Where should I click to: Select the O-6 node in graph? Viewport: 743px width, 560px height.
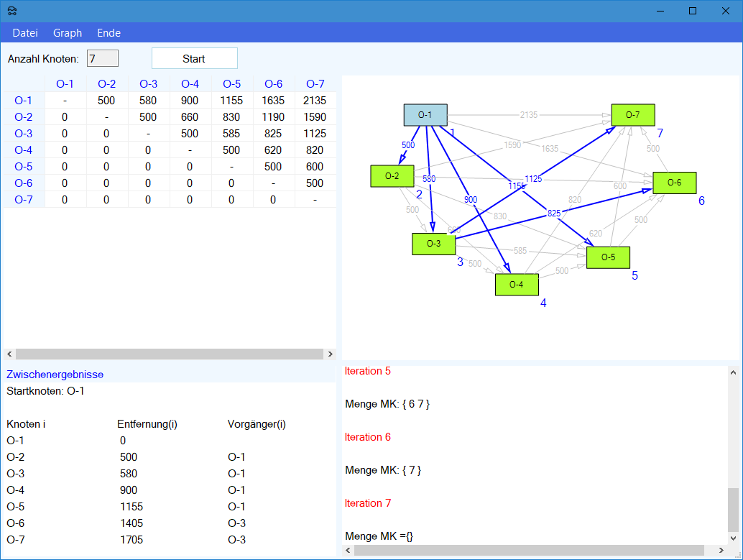pos(674,183)
